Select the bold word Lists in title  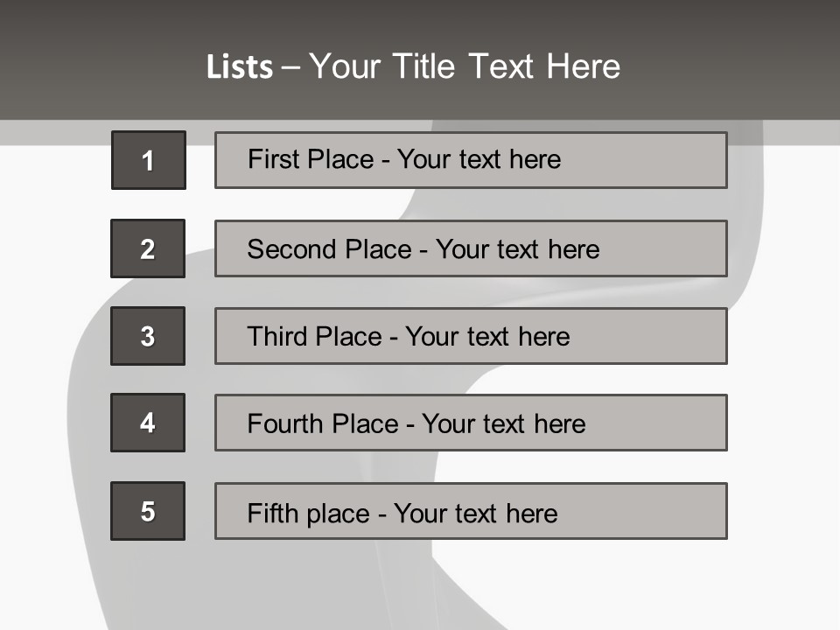(240, 67)
